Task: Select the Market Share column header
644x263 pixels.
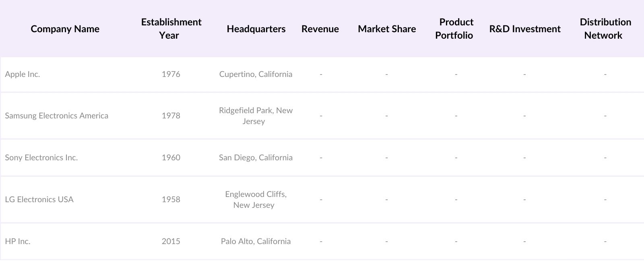Action: (x=387, y=29)
